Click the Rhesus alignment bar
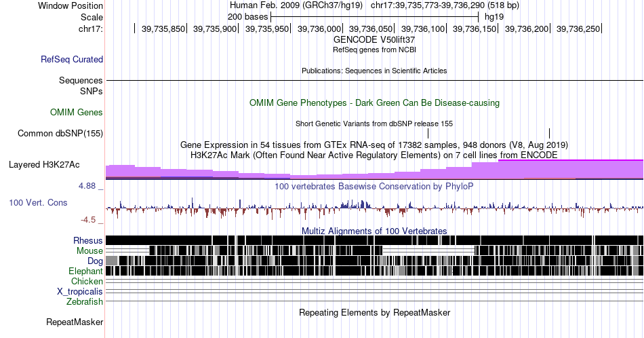This screenshot has height=338, width=644. pos(374,240)
